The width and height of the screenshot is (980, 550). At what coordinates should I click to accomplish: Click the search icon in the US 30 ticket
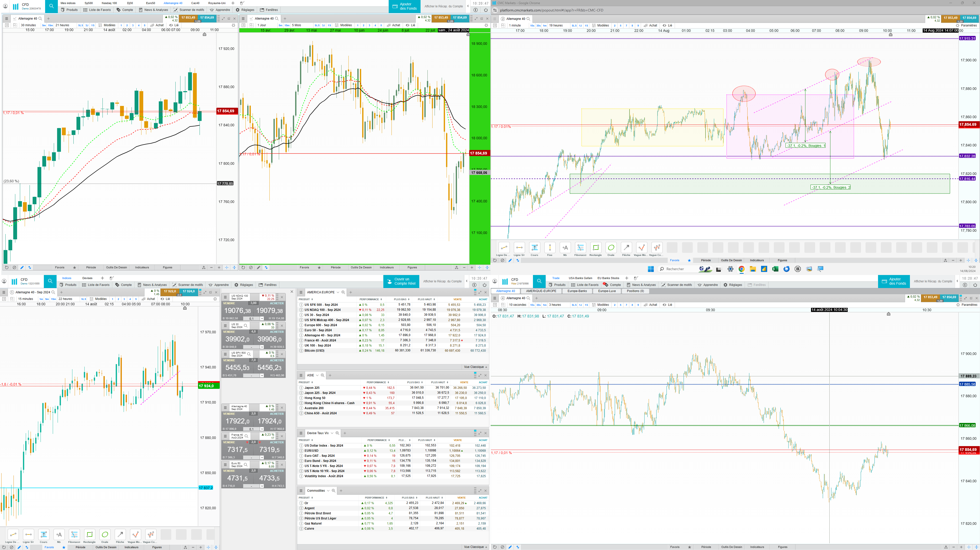[246, 326]
